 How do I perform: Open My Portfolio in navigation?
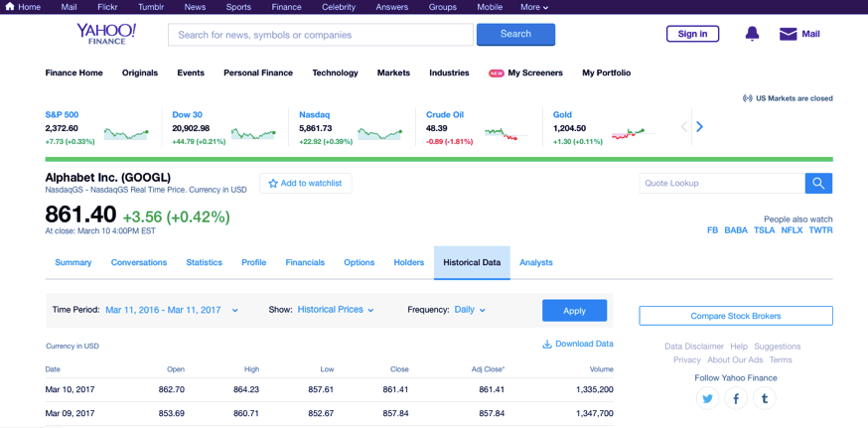tap(607, 72)
